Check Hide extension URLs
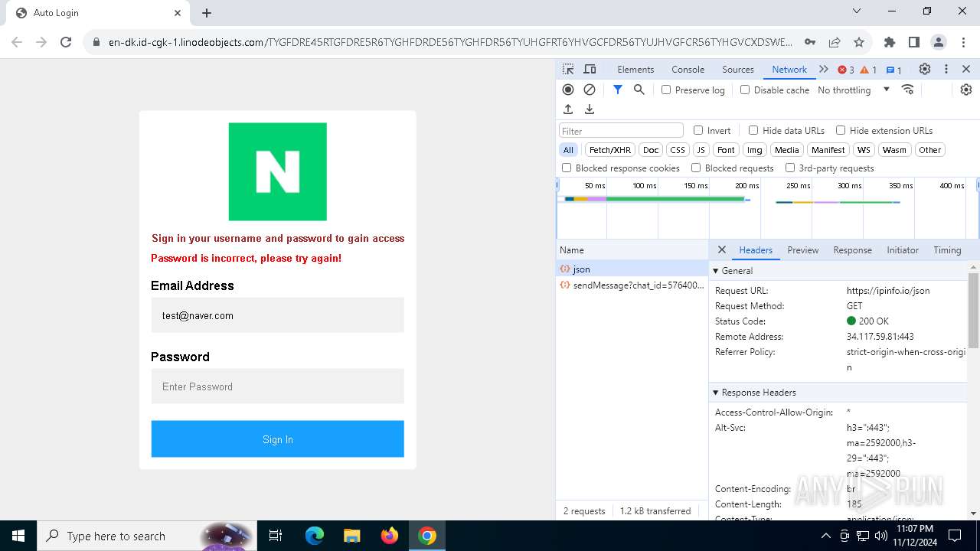 [841, 130]
